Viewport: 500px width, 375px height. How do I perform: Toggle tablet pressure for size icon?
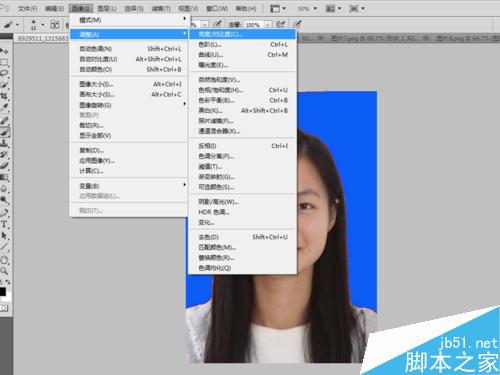[x=297, y=24]
